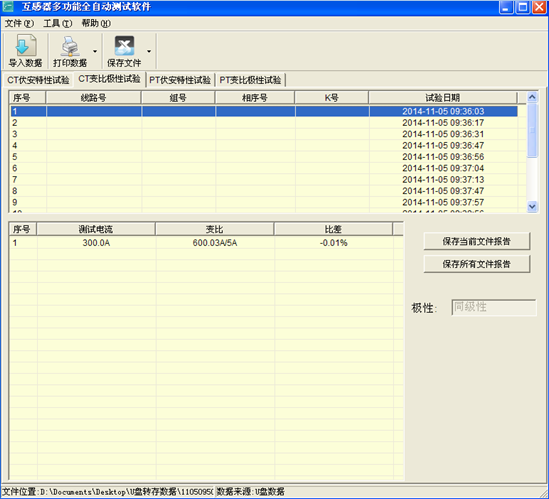Select record row 5 dated 09:36:56

[x=264, y=157]
